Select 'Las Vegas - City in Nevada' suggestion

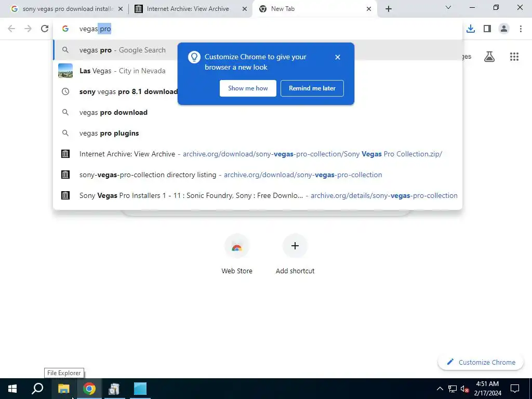click(258, 71)
